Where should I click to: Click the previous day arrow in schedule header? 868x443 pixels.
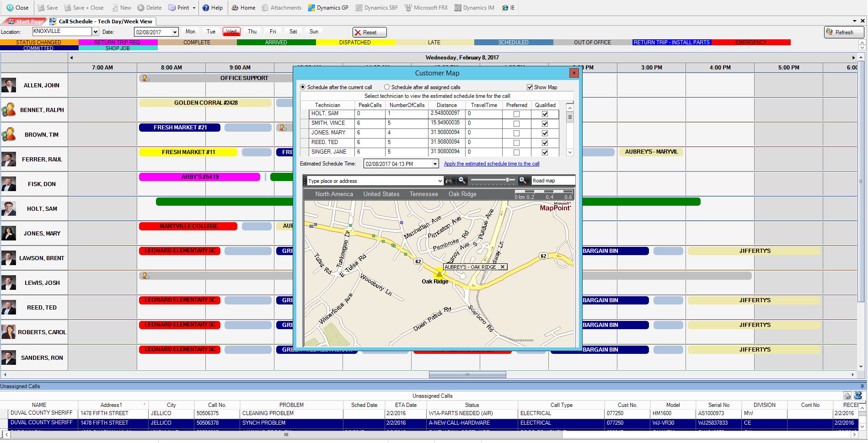[x=71, y=58]
